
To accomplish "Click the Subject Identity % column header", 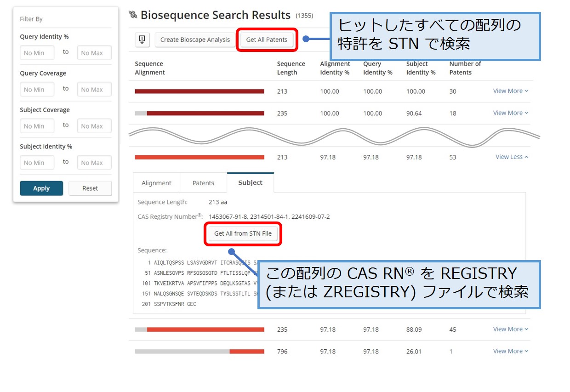I will pyautogui.click(x=421, y=68).
